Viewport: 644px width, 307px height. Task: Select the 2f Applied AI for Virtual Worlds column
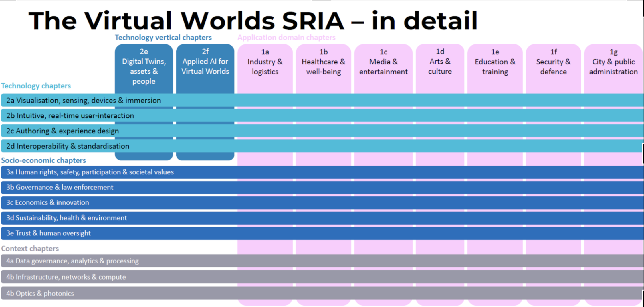(x=205, y=62)
